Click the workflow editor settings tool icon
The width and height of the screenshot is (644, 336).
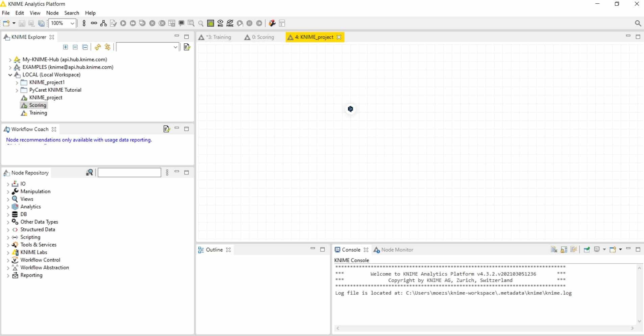coord(272,23)
